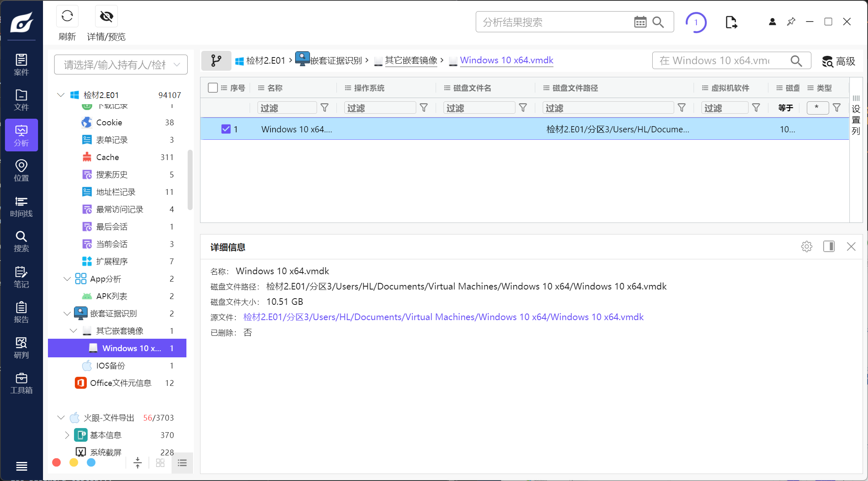Open the 持有人/检材 selector dropdown
868x481 pixels.
click(x=121, y=65)
